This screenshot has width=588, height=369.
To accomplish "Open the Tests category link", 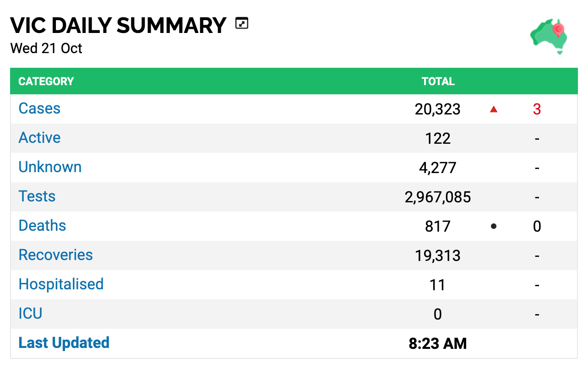I will [x=37, y=196].
